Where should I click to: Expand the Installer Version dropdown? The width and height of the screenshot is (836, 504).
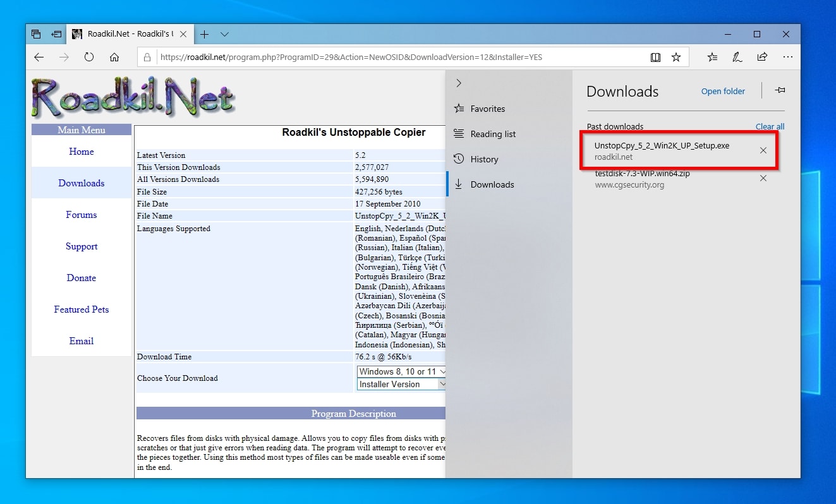[x=402, y=384]
